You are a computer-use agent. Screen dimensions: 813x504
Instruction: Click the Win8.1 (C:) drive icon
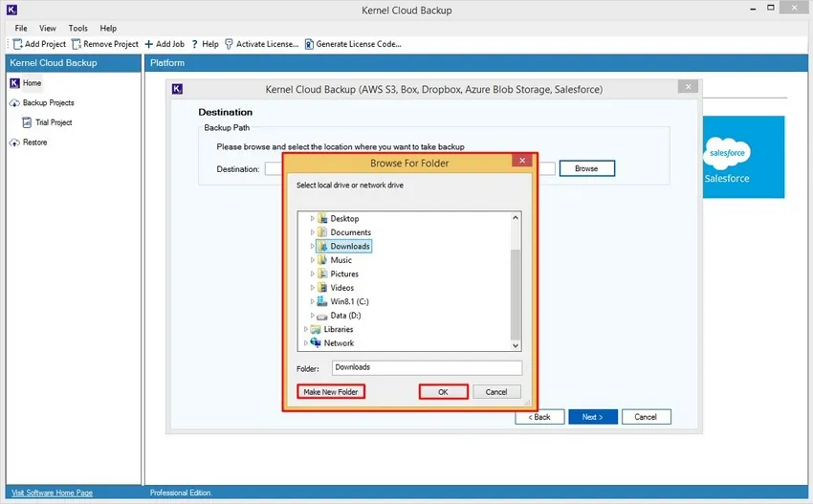click(x=322, y=301)
